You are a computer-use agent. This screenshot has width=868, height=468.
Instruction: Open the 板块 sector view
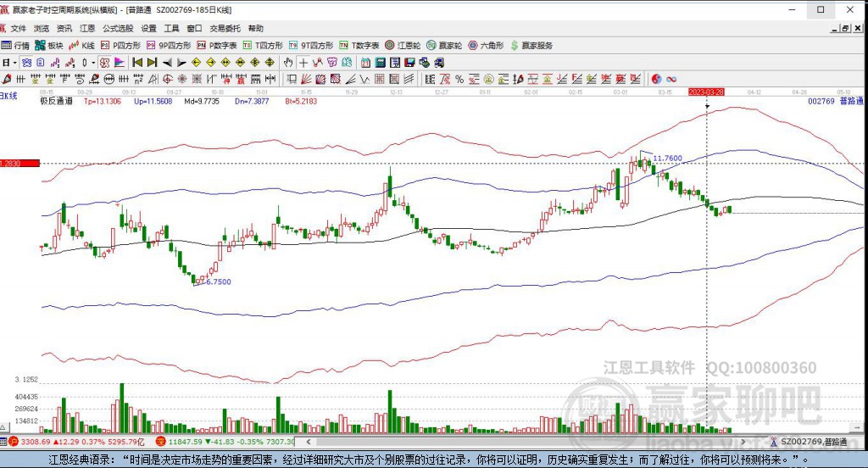(49, 46)
